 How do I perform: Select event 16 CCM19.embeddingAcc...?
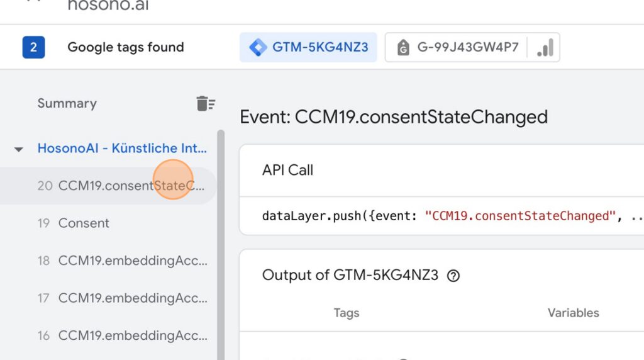click(108, 335)
